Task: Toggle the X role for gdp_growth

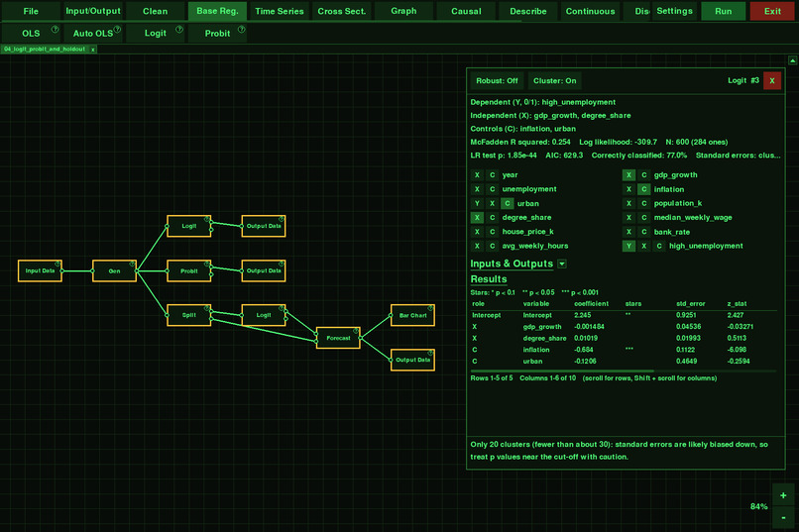Action: 628,174
